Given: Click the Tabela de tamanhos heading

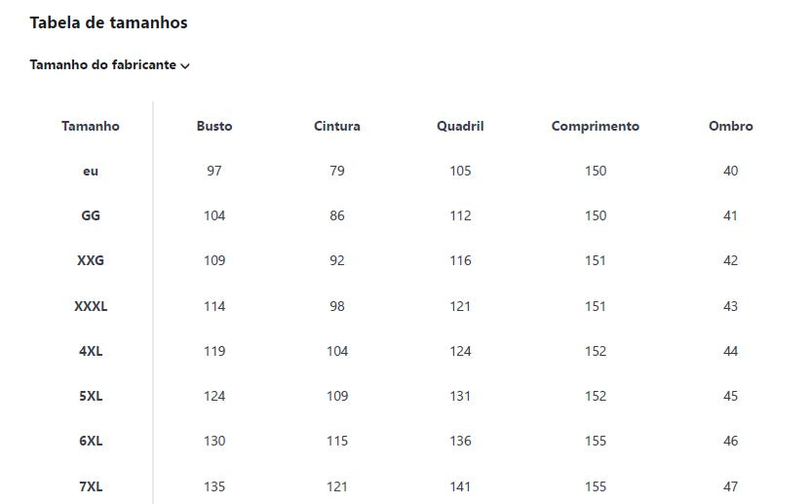Looking at the screenshot, I should pyautogui.click(x=108, y=22).
